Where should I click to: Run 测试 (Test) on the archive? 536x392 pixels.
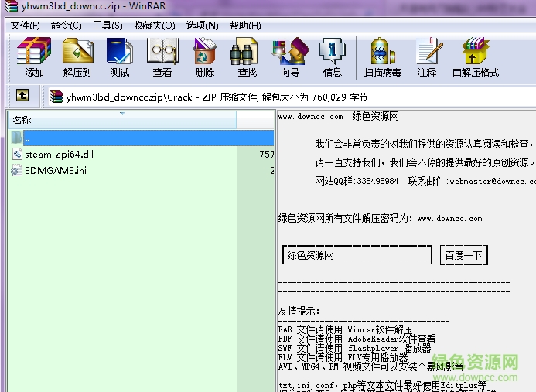pyautogui.click(x=120, y=56)
